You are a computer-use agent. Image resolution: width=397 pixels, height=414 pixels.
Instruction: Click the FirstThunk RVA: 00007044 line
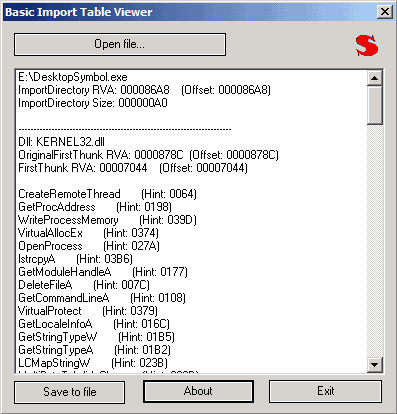133,168
